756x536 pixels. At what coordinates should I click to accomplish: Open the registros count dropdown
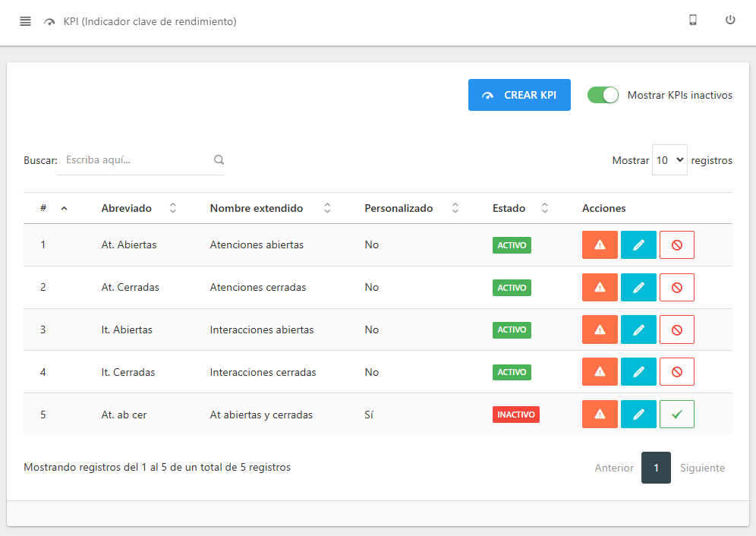click(x=669, y=159)
